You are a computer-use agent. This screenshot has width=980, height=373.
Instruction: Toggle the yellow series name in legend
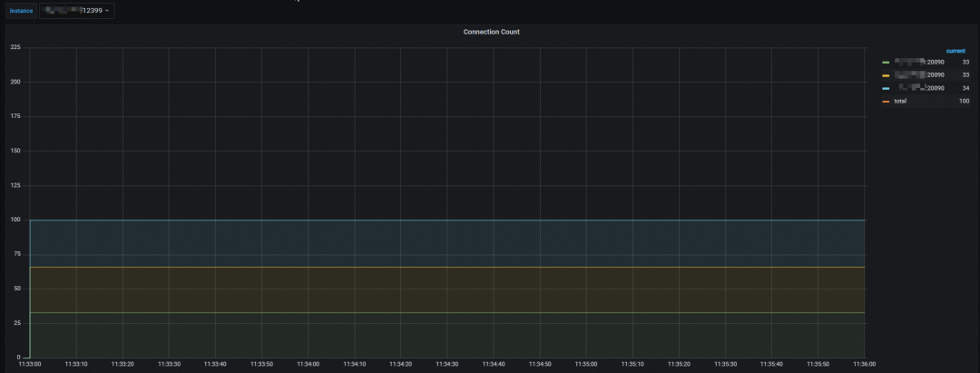point(919,75)
